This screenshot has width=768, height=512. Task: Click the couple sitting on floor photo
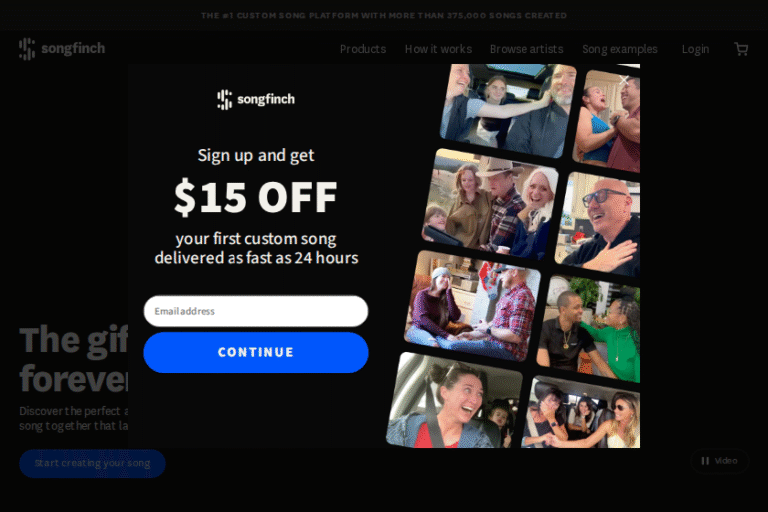[472, 306]
